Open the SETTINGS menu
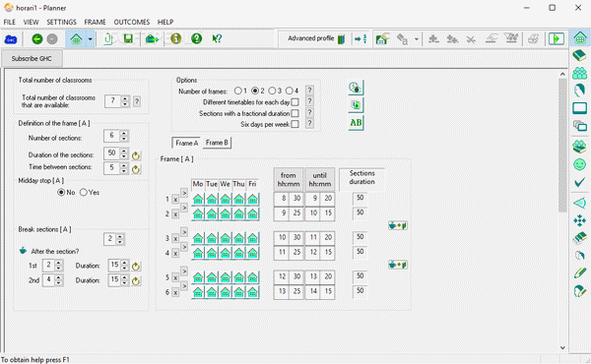 [x=61, y=22]
